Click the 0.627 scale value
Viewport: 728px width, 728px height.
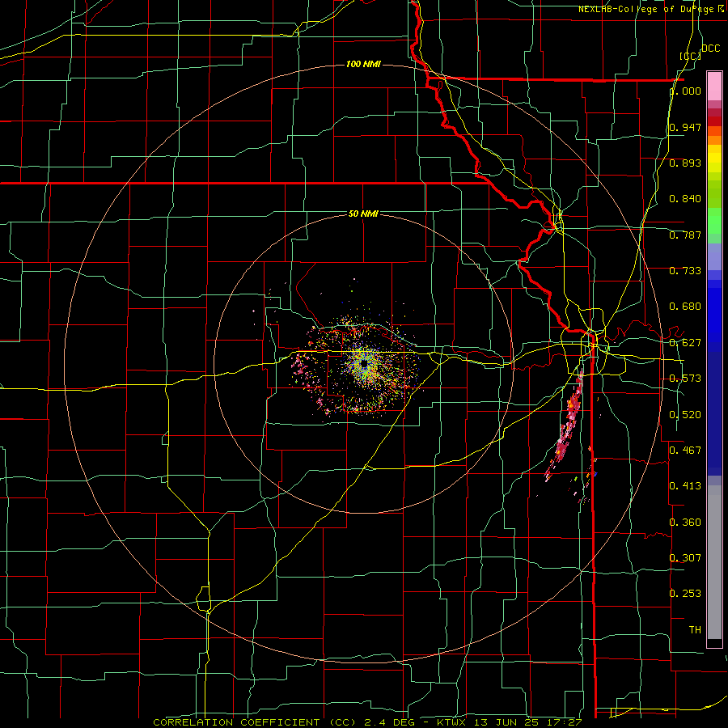click(685, 343)
